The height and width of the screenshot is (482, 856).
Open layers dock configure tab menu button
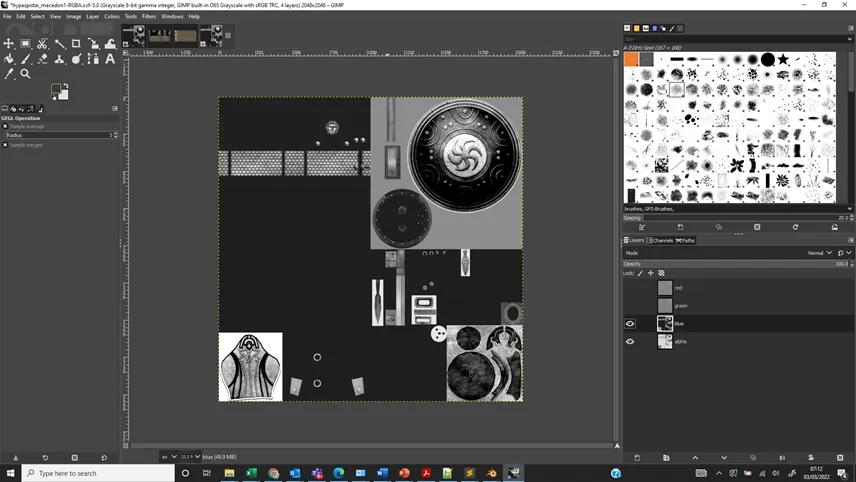pos(851,240)
